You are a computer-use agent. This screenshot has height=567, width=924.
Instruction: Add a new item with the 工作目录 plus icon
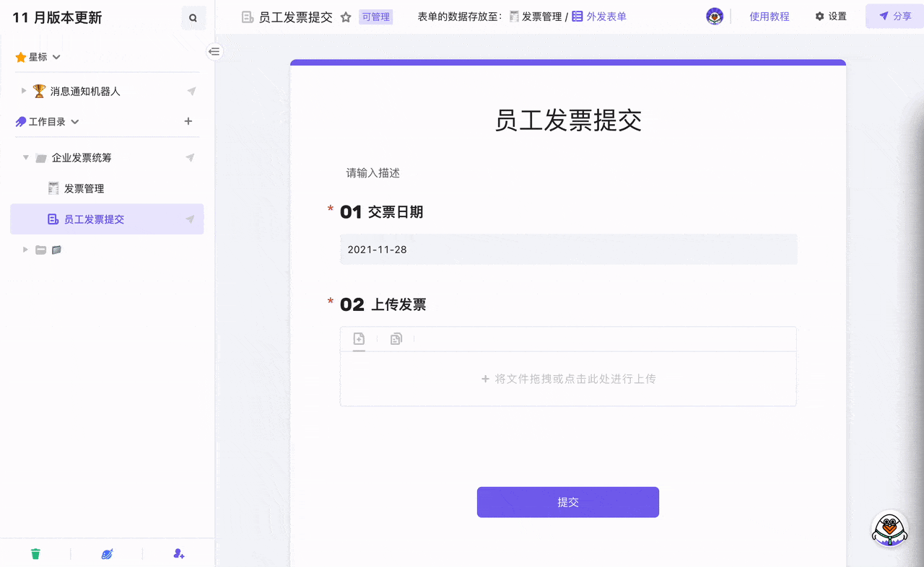188,121
